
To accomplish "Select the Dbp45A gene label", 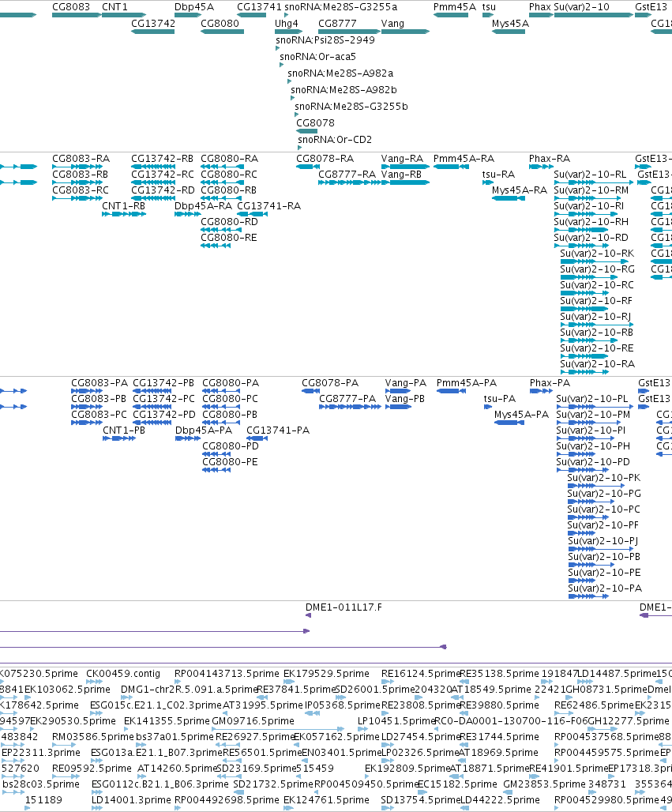I will (x=194, y=7).
